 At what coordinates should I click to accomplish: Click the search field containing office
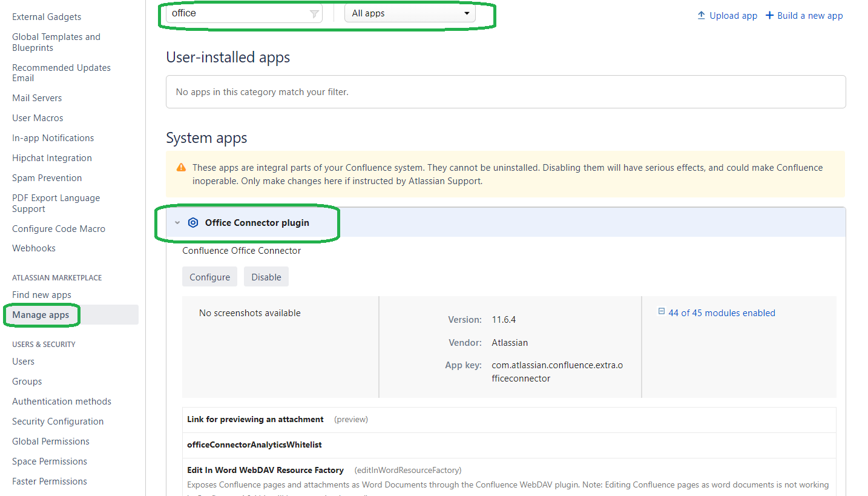244,13
